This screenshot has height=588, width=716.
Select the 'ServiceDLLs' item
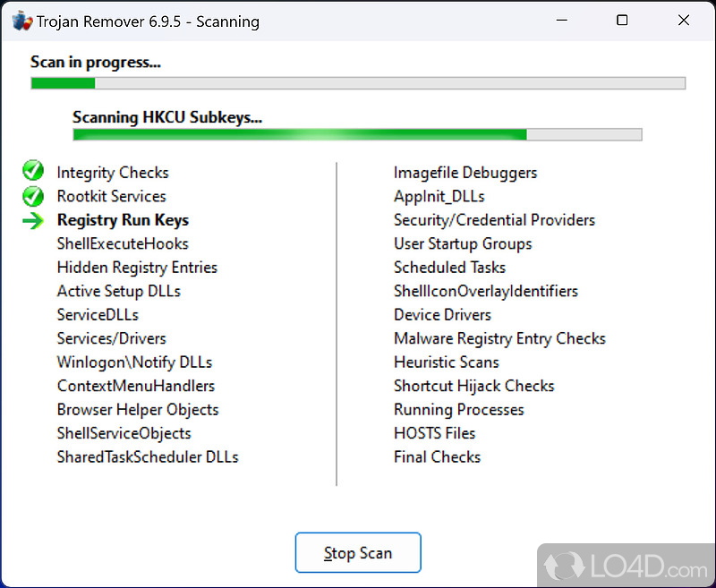98,315
